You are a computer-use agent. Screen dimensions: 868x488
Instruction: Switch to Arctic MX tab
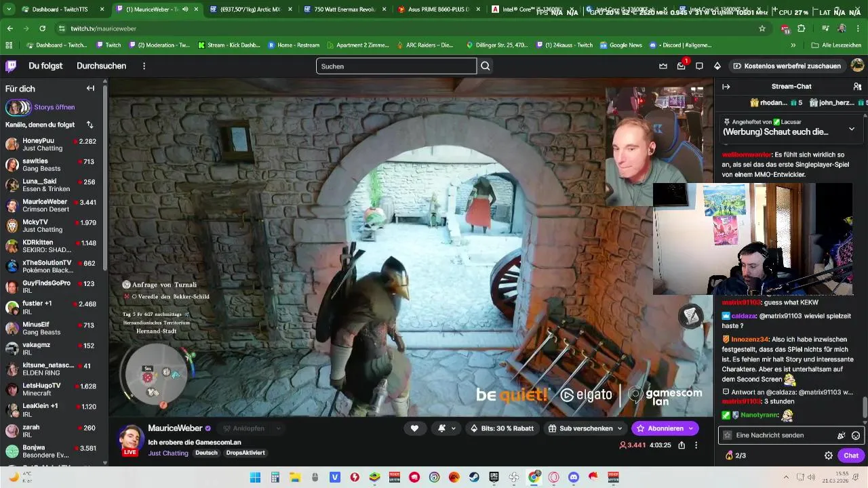[x=252, y=9]
